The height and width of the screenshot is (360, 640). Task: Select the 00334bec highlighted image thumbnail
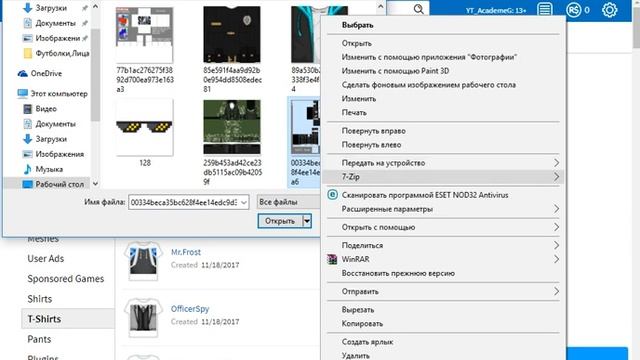[x=305, y=127]
